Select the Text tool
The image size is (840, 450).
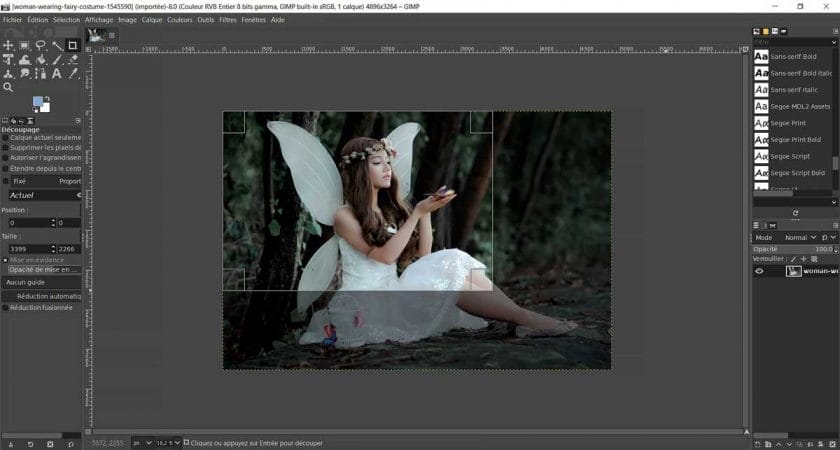(x=57, y=73)
